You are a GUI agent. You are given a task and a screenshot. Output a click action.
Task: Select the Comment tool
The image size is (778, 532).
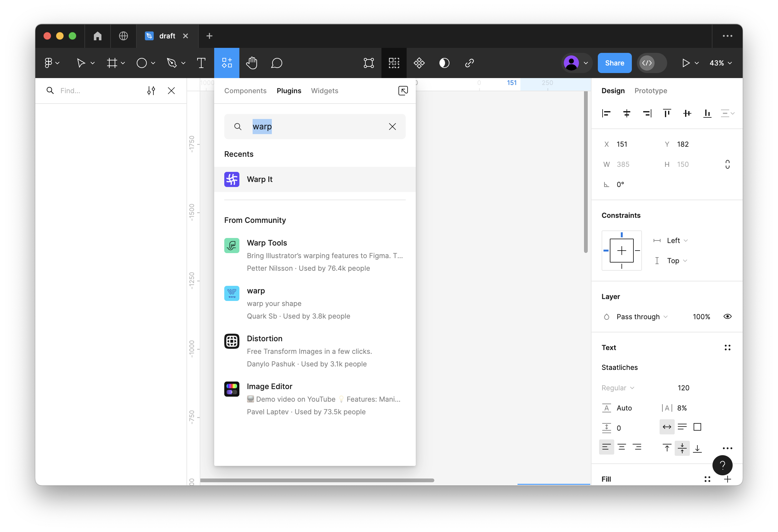(277, 63)
